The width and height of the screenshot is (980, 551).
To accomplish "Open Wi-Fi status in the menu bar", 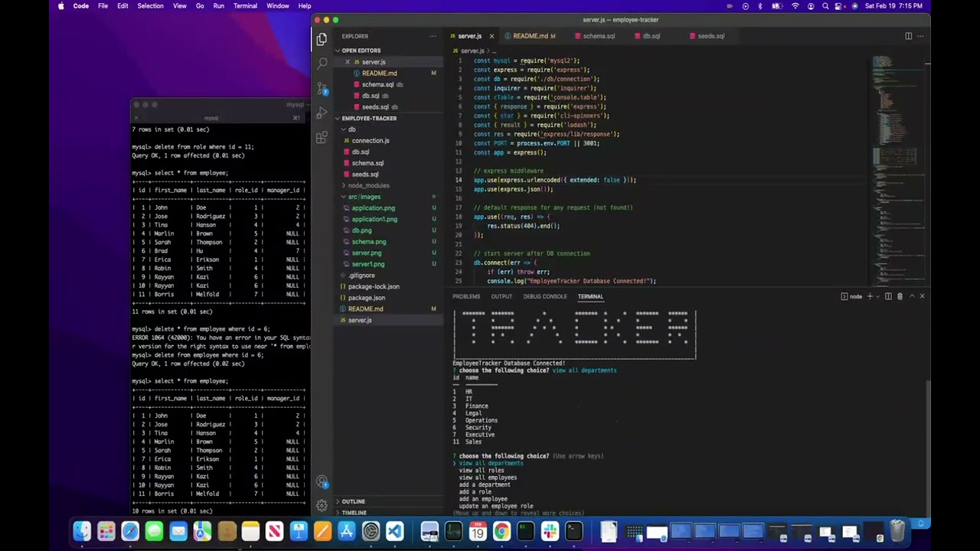I will click(795, 6).
